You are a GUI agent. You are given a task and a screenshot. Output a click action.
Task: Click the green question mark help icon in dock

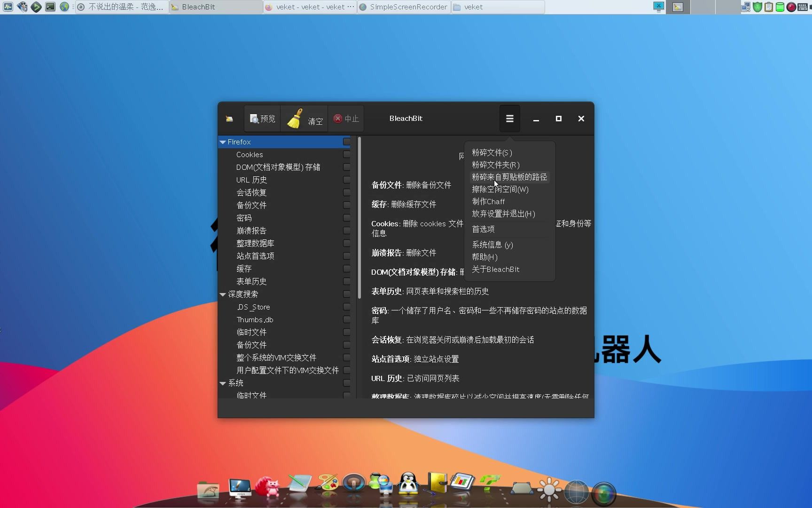coord(490,484)
